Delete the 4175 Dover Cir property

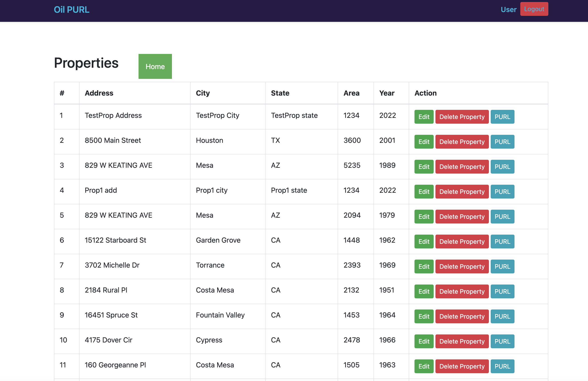462,342
